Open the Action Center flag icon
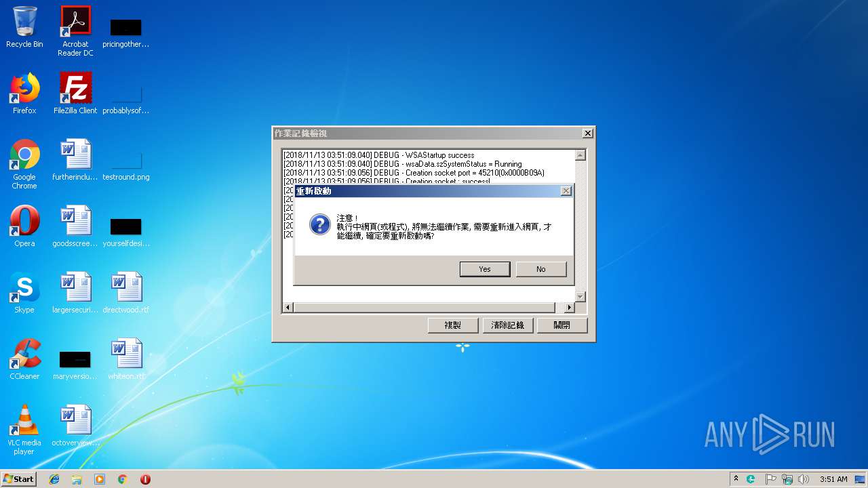Screen dimensions: 868x488 pos(770,479)
